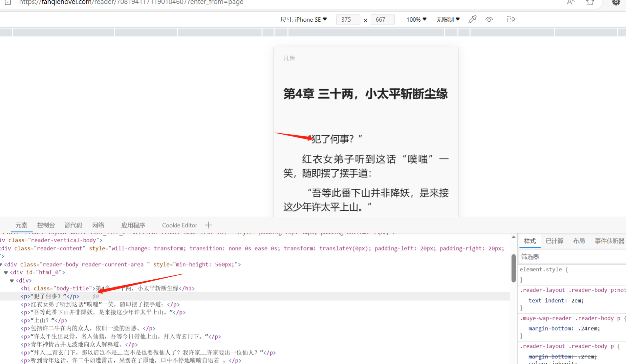
Task: Select the p node “吾等此番下山并非降妖
Action: pos(103,312)
